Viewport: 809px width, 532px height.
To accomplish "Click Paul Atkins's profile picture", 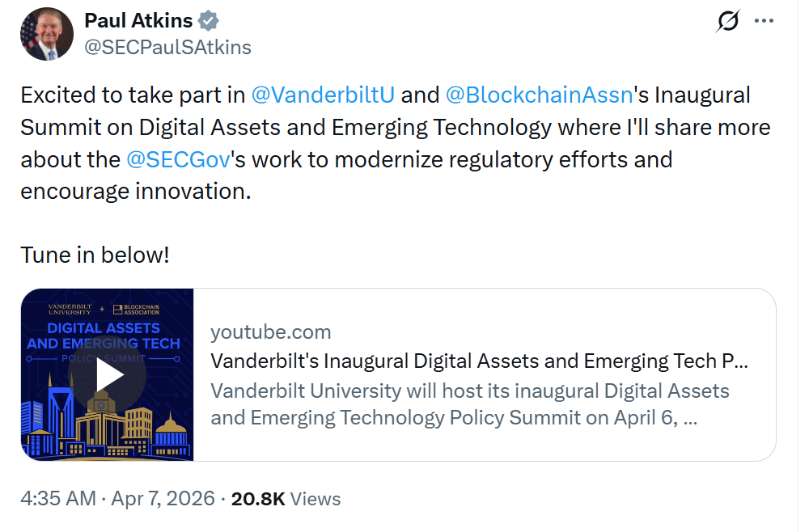I will tap(46, 33).
